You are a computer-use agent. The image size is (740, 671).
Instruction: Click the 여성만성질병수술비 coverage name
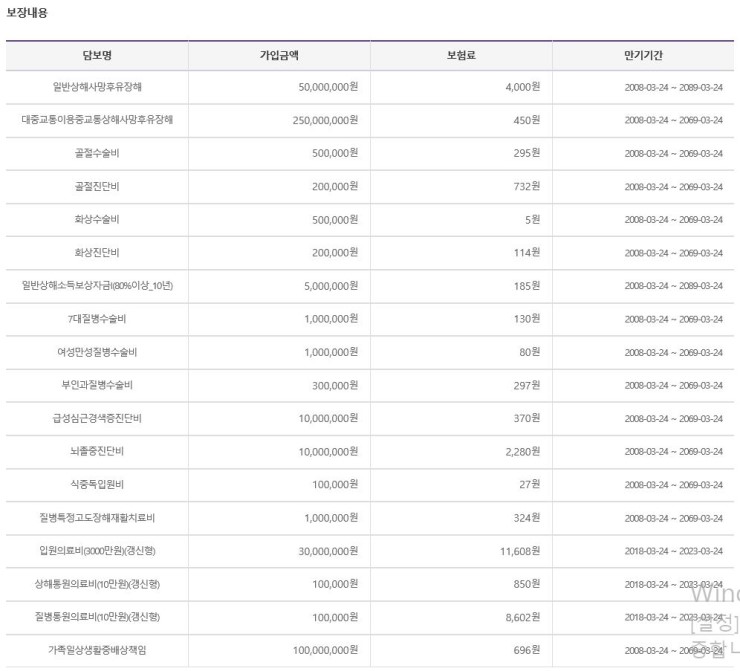coord(97,352)
